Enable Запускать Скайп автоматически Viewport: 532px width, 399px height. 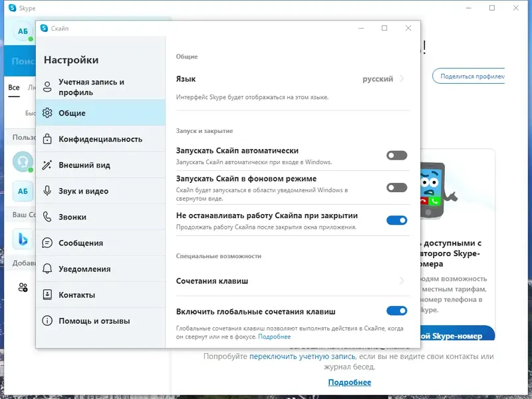[396, 155]
